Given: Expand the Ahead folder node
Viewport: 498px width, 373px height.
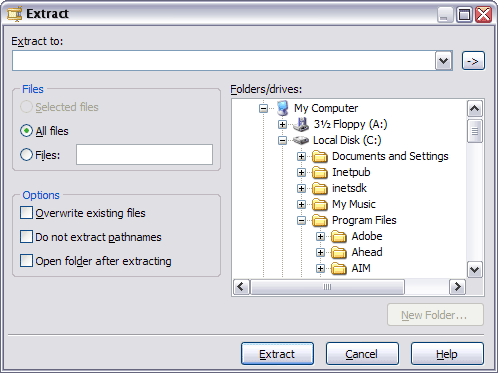Looking at the screenshot, I should [320, 252].
